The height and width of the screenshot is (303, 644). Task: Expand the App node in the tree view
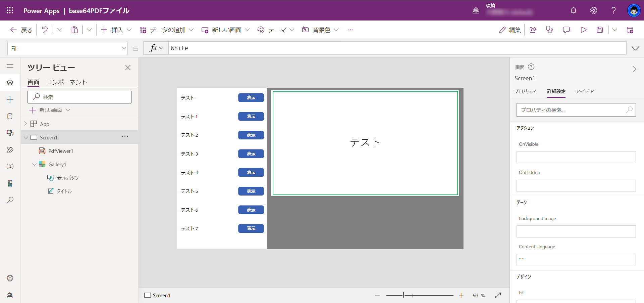pyautogui.click(x=26, y=124)
